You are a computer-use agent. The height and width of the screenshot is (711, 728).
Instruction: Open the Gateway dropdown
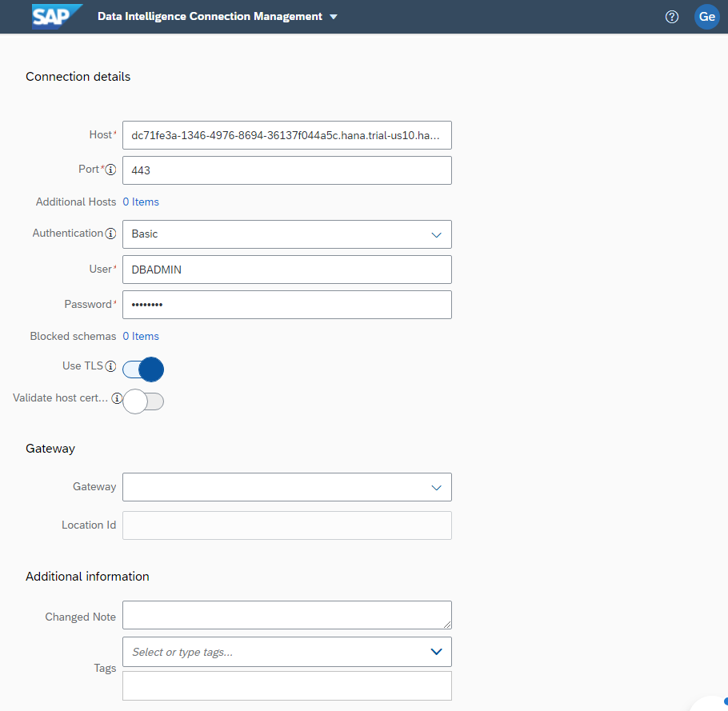coord(436,487)
